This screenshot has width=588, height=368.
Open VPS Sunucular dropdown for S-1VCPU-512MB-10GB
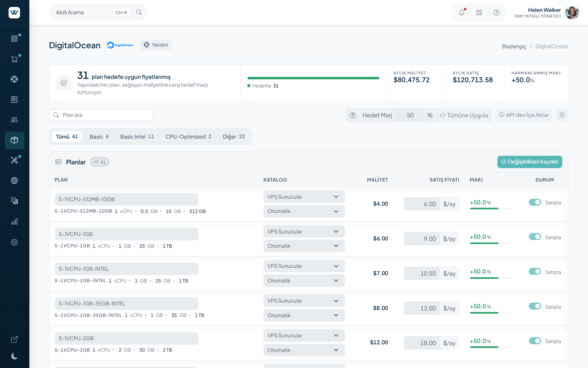pyautogui.click(x=304, y=197)
